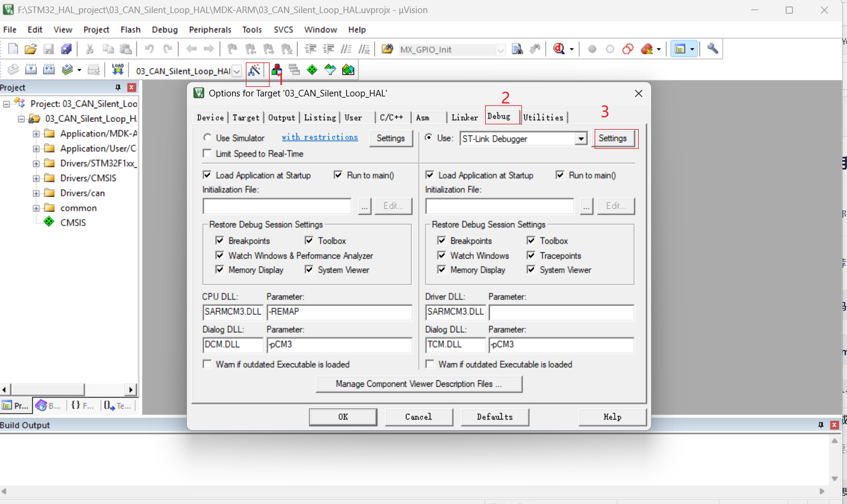847x504 pixels.
Task: Toggle Tracepoints checkbox
Action: (x=531, y=255)
